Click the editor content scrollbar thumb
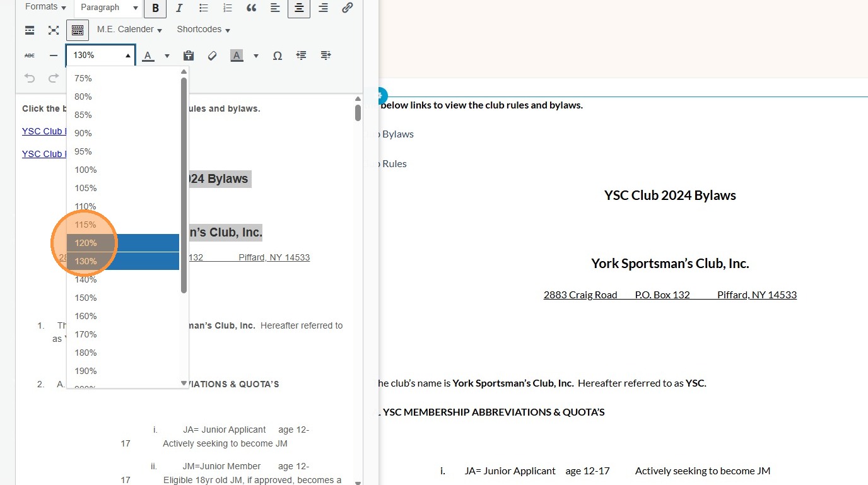 point(358,112)
